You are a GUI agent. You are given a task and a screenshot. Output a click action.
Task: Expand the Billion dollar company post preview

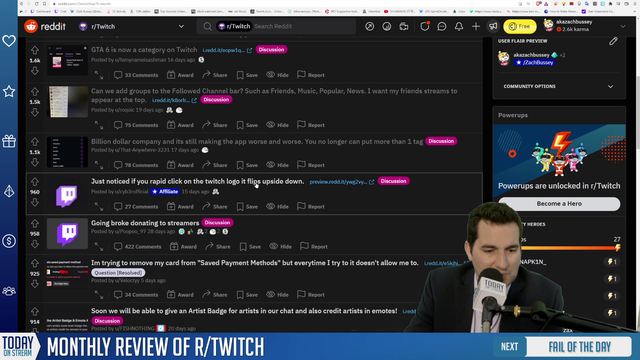[x=99, y=165]
